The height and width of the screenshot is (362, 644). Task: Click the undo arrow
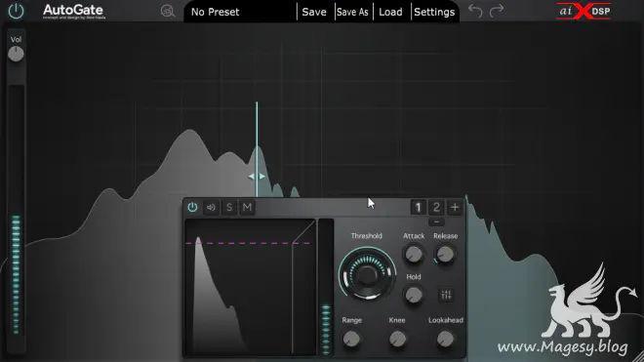tap(475, 11)
